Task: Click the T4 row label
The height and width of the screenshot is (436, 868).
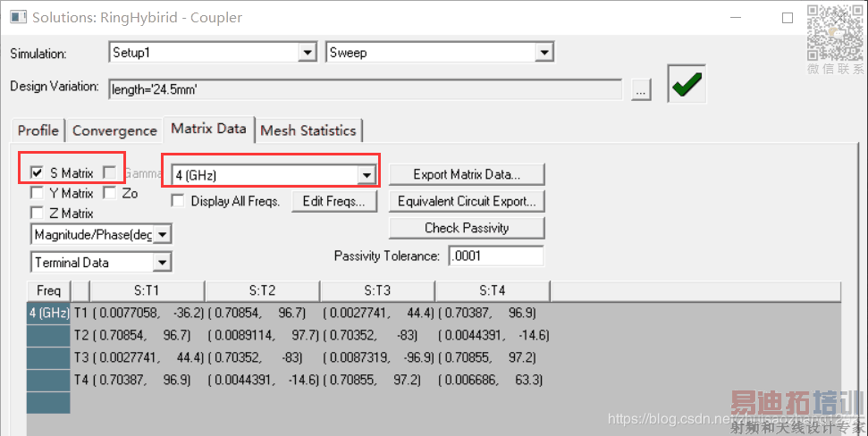Action: coord(80,380)
